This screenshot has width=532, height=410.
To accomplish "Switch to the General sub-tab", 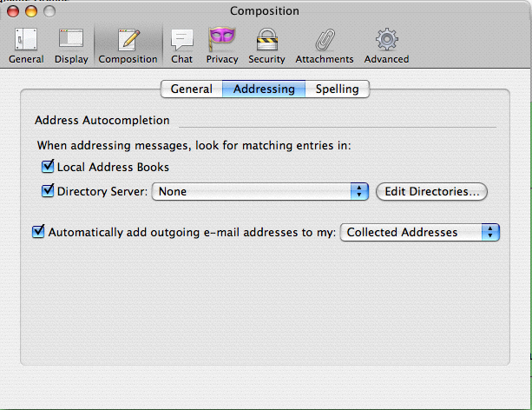I will (x=191, y=89).
